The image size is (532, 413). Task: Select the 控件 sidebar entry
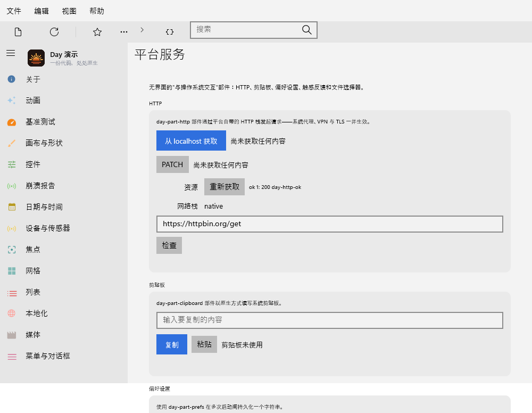64,164
